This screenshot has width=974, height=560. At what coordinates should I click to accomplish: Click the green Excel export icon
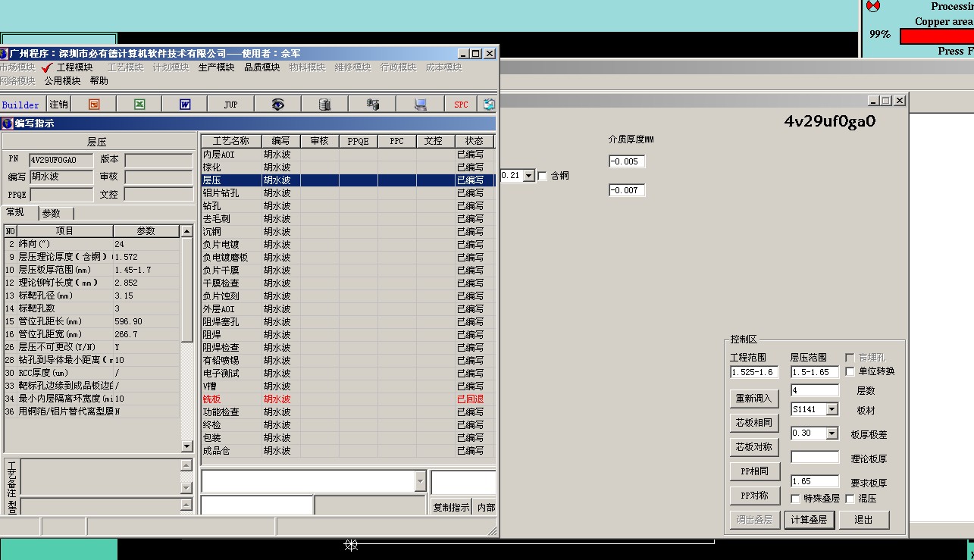point(139,105)
